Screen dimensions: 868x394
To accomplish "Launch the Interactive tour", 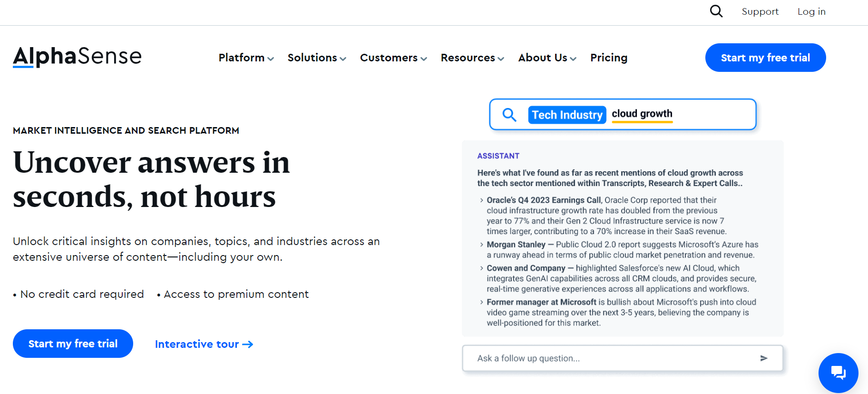I will (x=204, y=344).
